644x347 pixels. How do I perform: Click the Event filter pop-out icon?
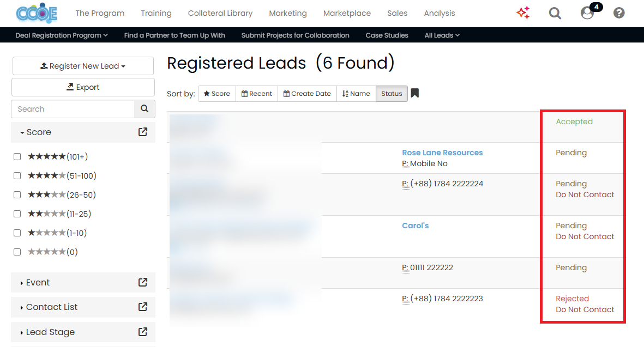(x=142, y=282)
